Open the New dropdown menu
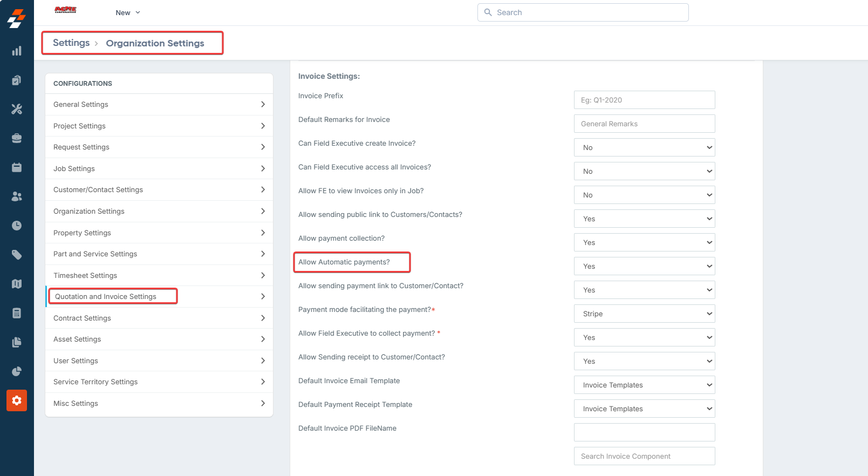This screenshot has height=476, width=868. 128,12
